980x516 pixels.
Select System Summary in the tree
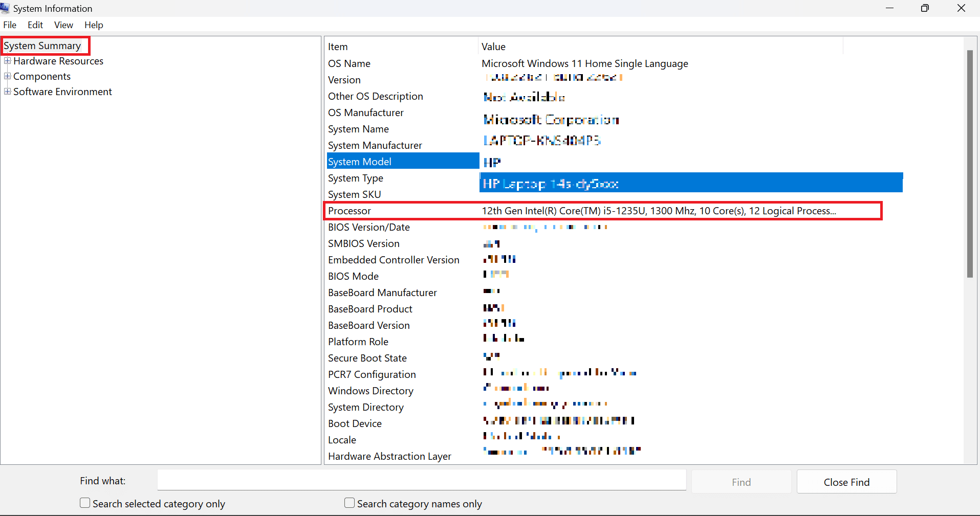(42, 46)
